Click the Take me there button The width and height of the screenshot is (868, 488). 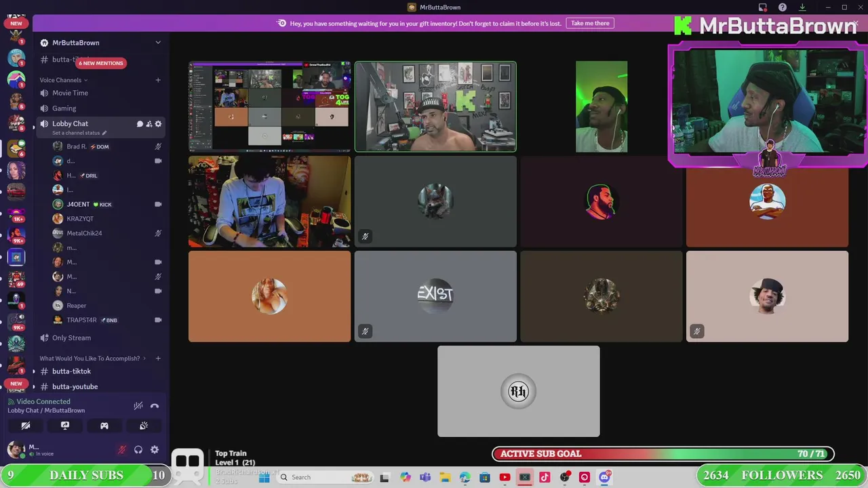(590, 23)
